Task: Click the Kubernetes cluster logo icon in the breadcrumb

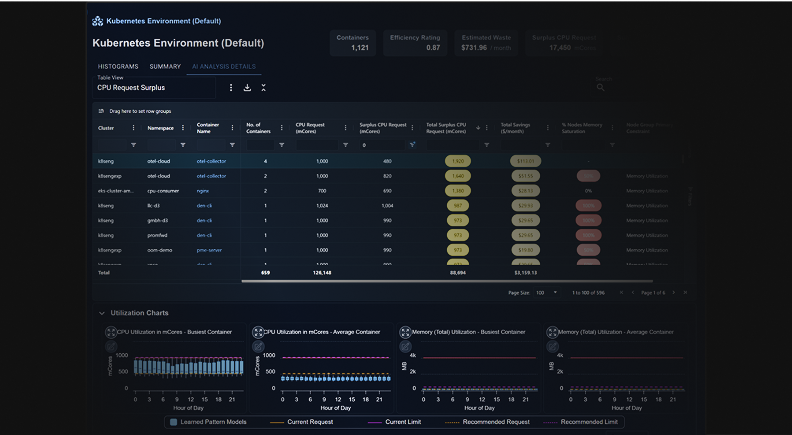Action: (x=97, y=21)
